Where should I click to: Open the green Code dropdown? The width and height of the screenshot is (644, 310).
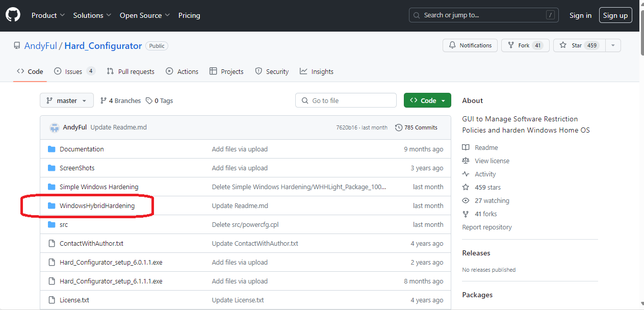(427, 100)
